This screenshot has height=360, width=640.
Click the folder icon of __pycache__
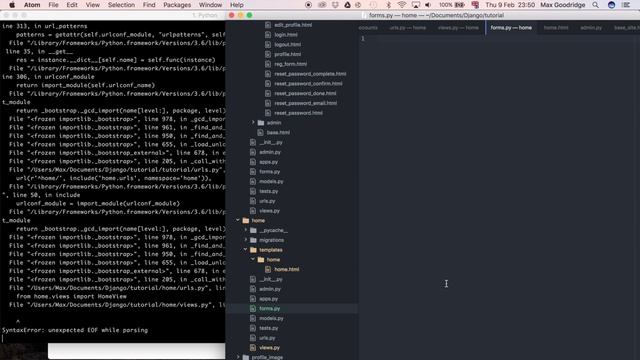[x=253, y=231]
